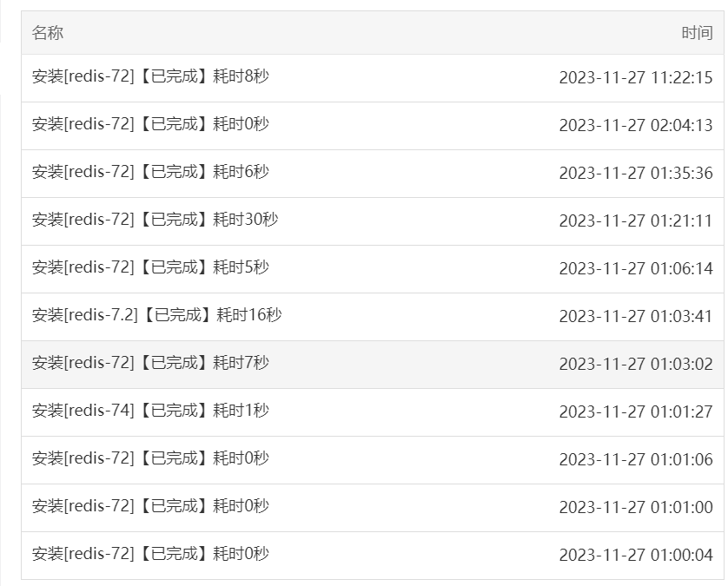
Task: Click the timestamp 2023-11-27 11:22:15
Action: click(636, 77)
